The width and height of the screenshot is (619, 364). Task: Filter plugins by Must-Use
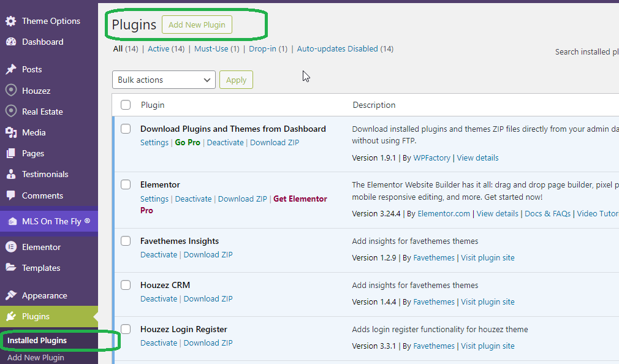point(211,48)
